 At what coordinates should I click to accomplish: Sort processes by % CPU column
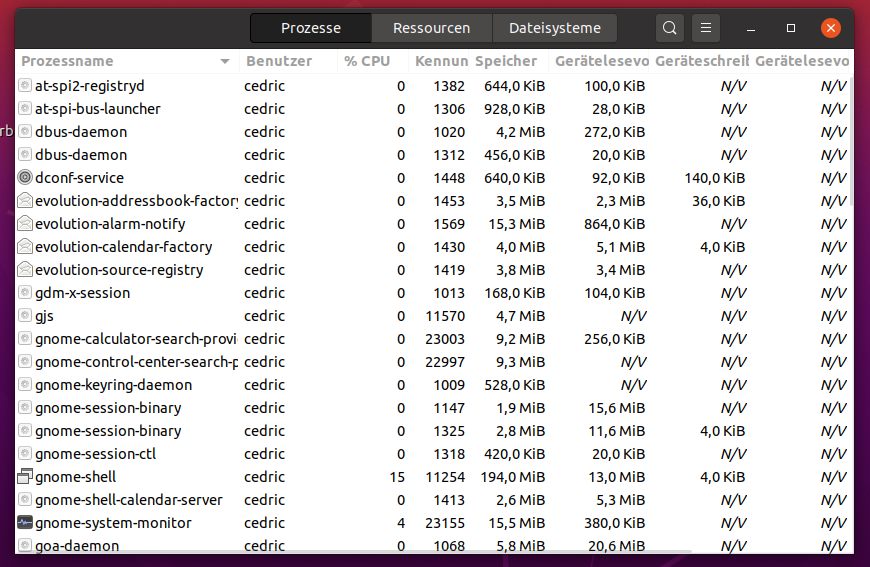pos(367,62)
